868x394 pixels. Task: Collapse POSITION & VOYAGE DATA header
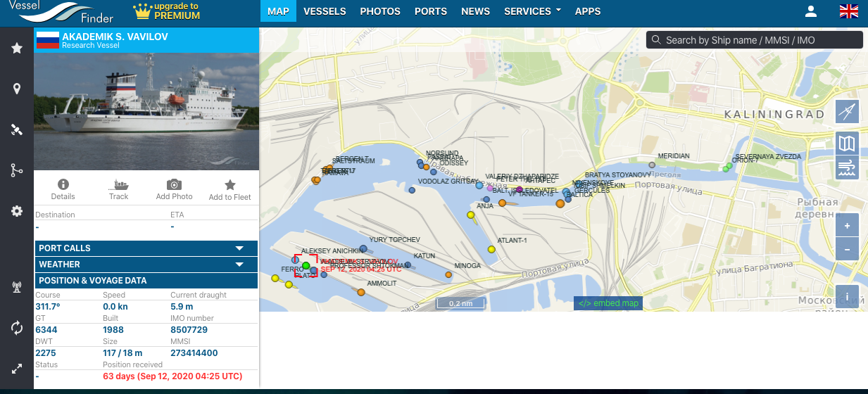point(146,281)
